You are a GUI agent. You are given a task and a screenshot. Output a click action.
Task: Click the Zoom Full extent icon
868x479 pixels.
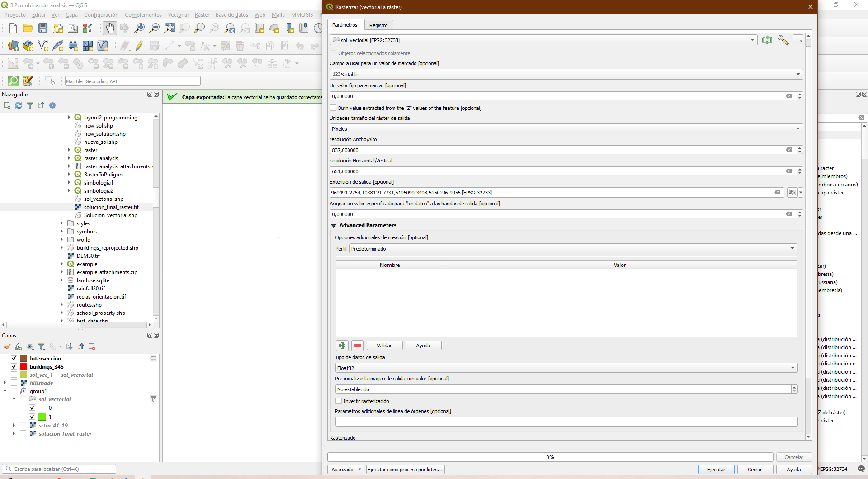coord(170,28)
